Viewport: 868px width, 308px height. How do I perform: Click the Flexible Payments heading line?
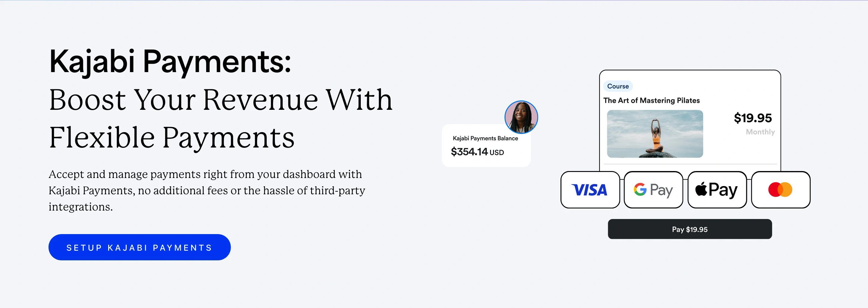172,138
